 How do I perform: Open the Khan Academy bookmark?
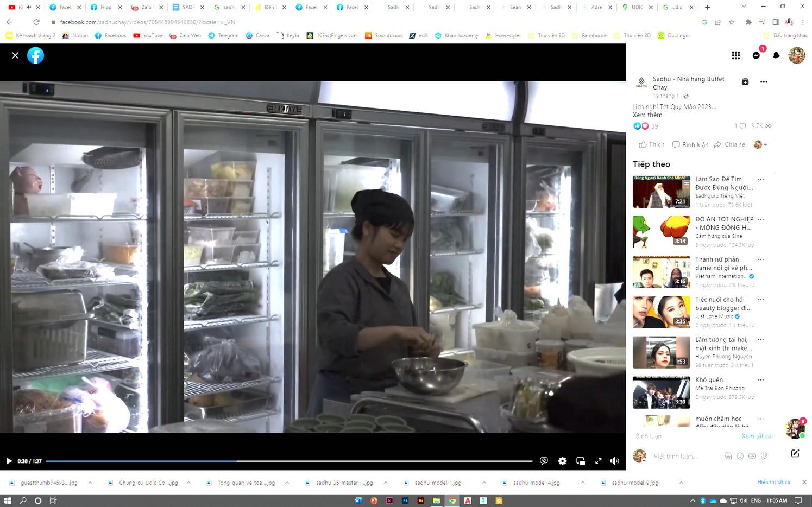456,35
